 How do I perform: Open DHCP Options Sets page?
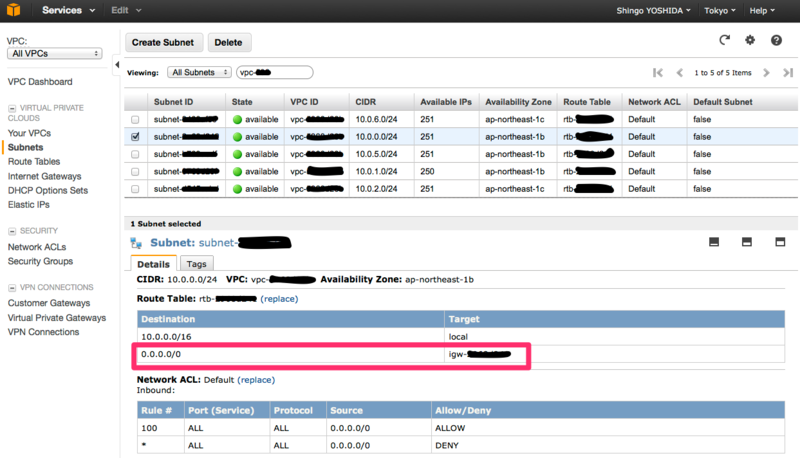click(47, 191)
